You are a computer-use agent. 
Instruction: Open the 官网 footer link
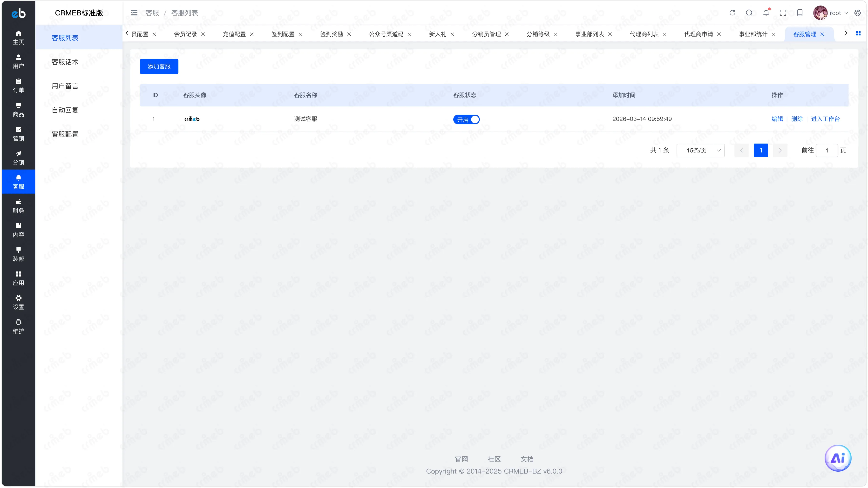click(x=461, y=459)
